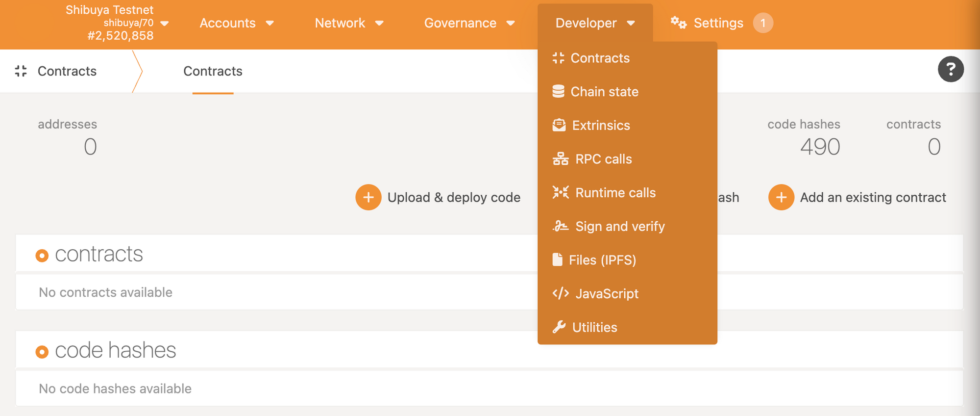This screenshot has width=980, height=416.
Task: Click Add an existing contract button
Action: tap(857, 197)
